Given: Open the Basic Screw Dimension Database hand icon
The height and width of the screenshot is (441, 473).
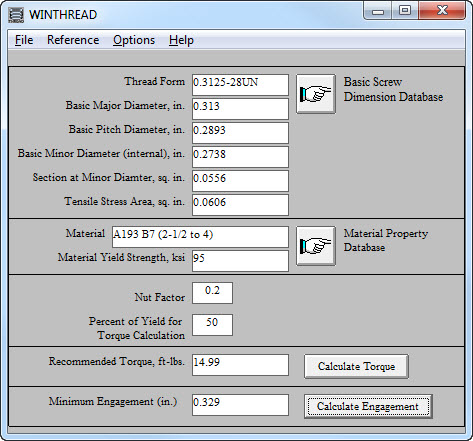Looking at the screenshot, I should [316, 94].
